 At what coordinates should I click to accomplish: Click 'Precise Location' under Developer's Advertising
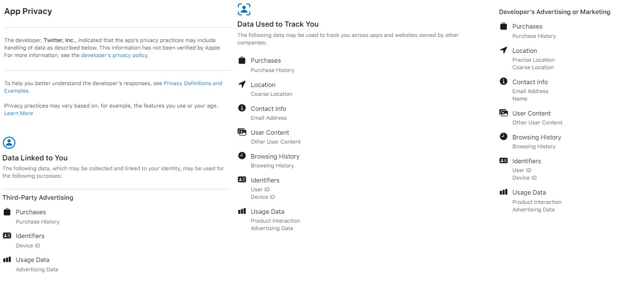click(x=534, y=60)
